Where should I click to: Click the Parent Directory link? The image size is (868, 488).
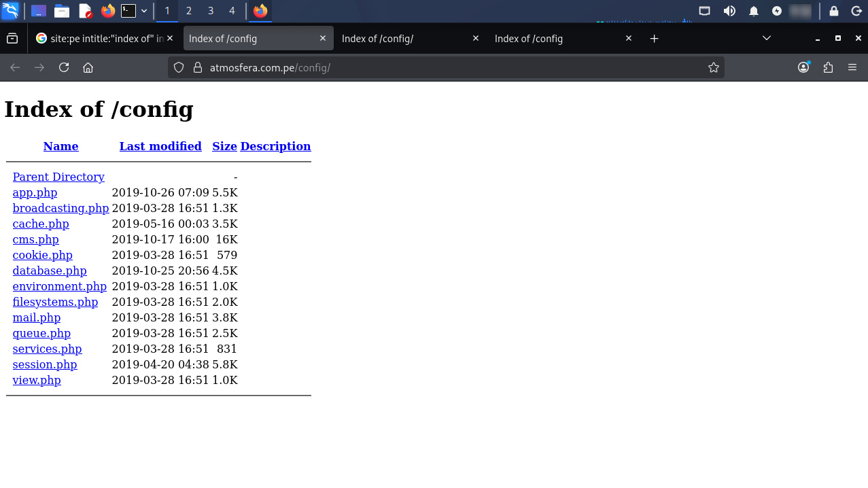58,177
